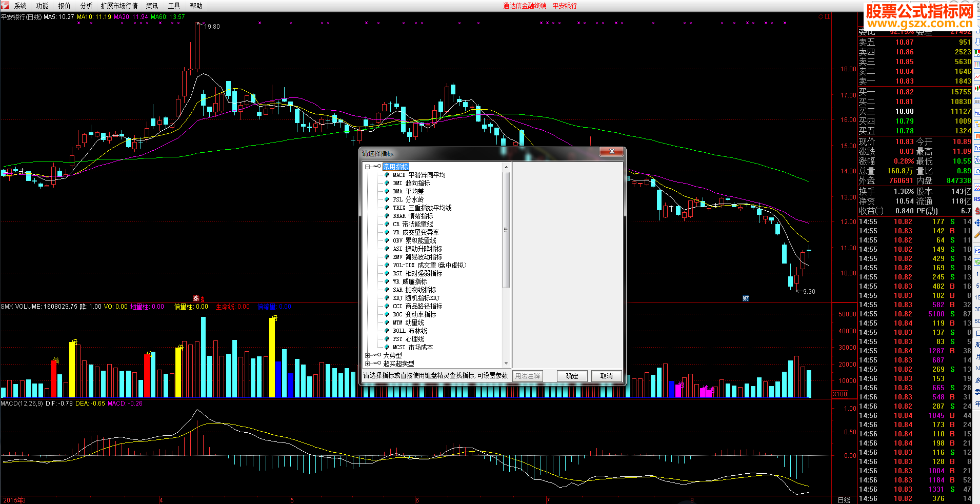Image resolution: width=980 pixels, height=504 pixels.
Task: Select the 大势型 category label
Action: 393,355
